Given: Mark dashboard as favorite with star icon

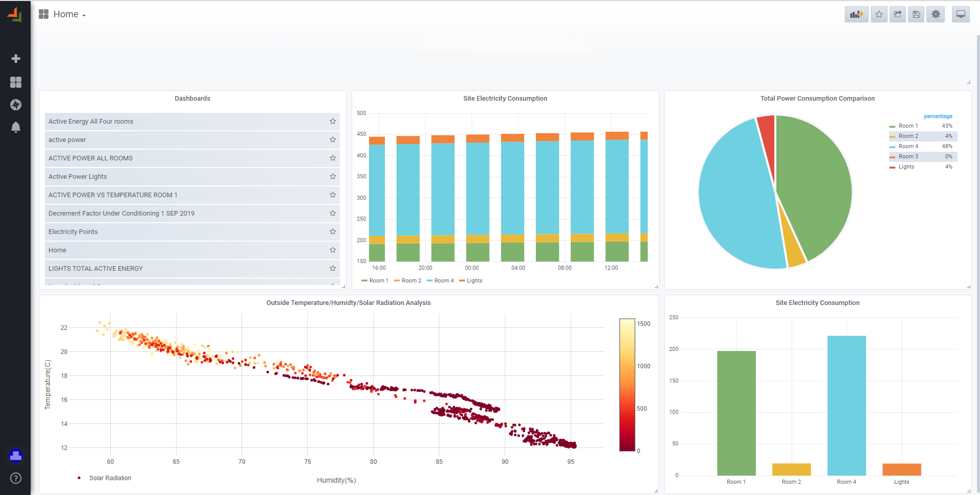Looking at the screenshot, I should tap(879, 14).
